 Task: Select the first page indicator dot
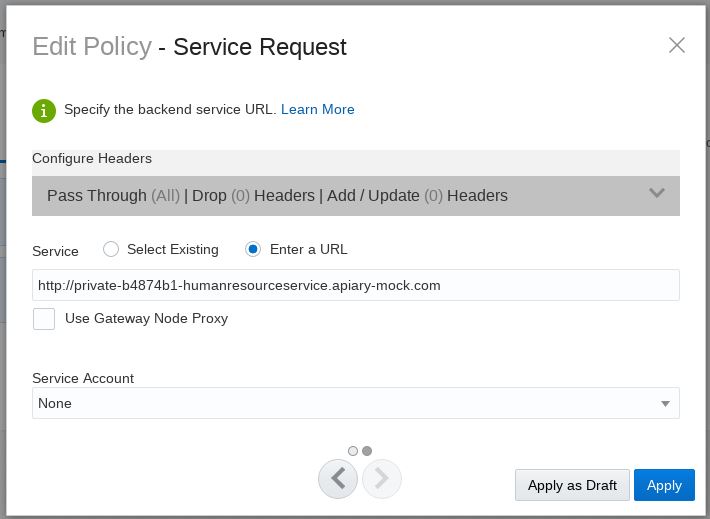point(353,451)
